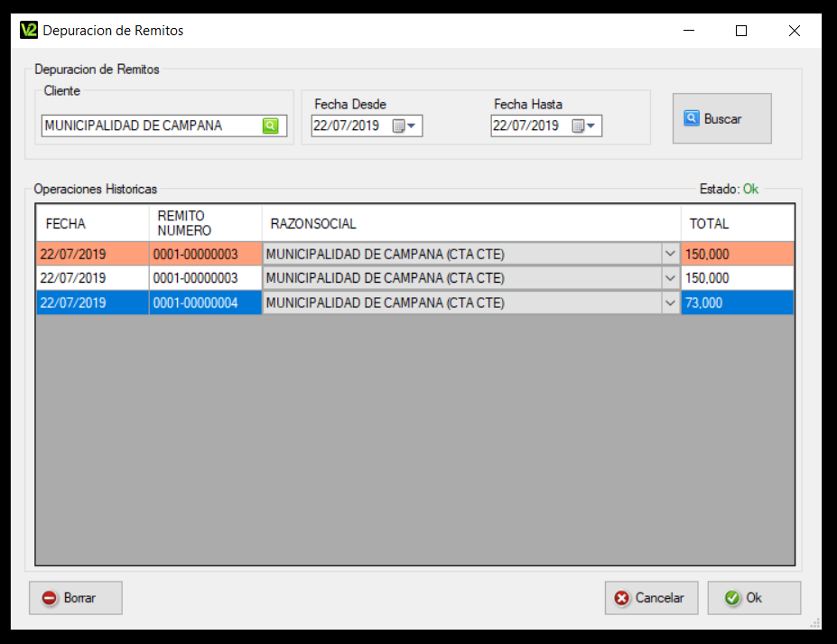This screenshot has height=644, width=837.
Task: Open the Fecha Hasta calendar picker
Action: (x=583, y=126)
